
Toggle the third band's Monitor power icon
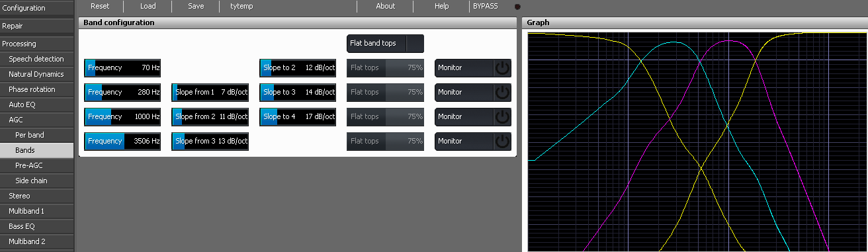coord(503,116)
